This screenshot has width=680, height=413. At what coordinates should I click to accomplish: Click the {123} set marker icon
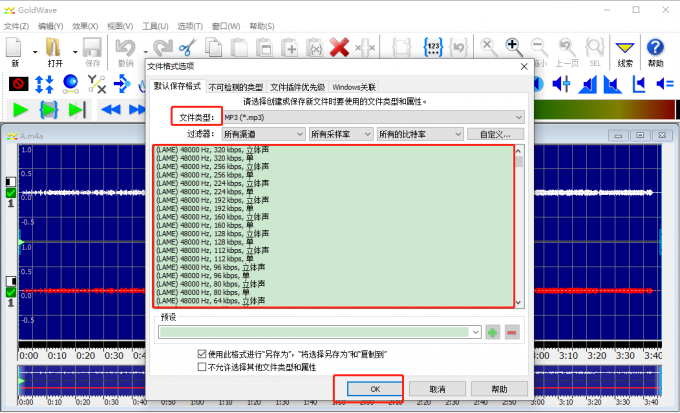[433, 47]
